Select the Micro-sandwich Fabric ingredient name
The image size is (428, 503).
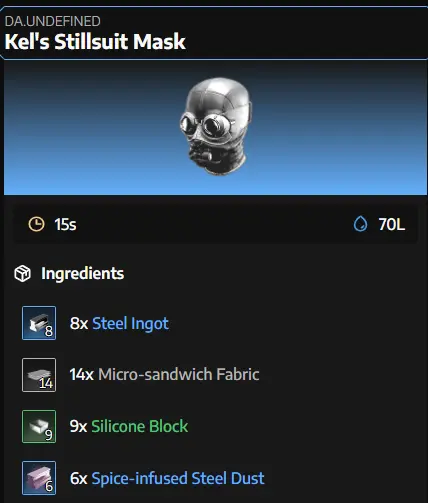click(179, 374)
